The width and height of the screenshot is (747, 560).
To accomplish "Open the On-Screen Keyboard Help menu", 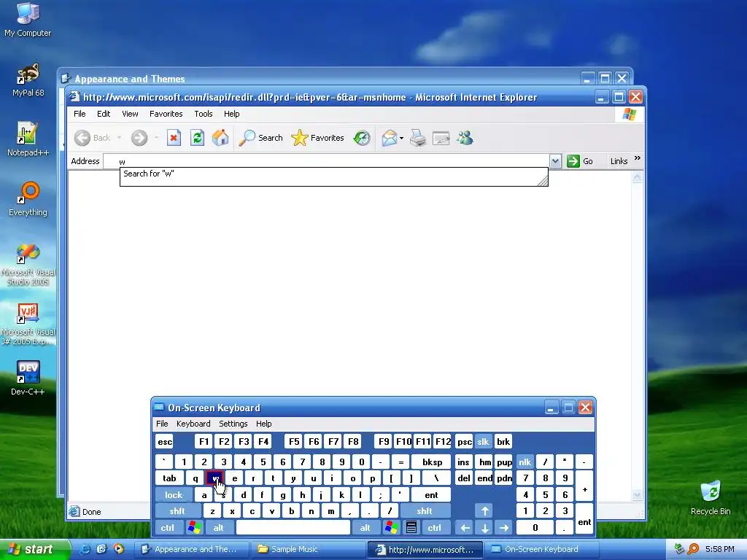I will click(263, 424).
